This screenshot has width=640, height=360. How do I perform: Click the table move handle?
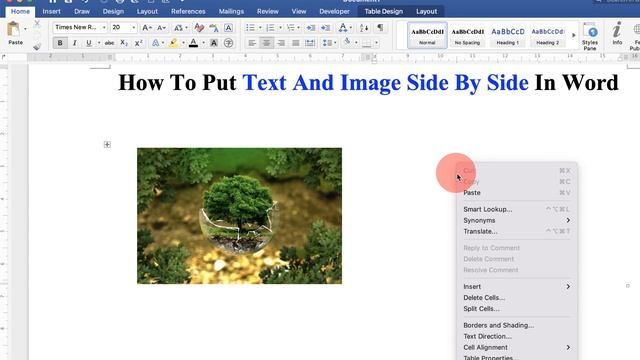tap(107, 144)
